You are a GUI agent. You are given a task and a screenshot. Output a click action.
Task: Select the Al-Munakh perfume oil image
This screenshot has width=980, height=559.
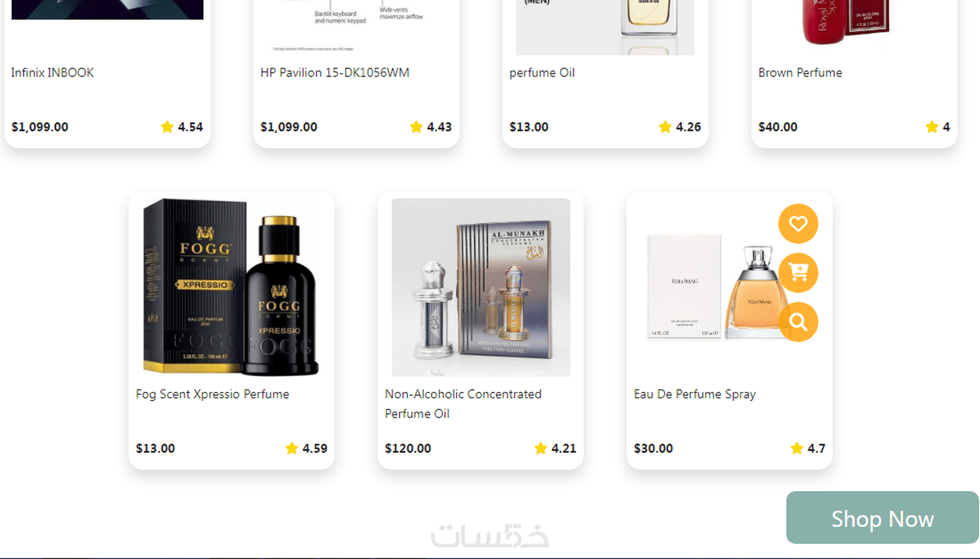[x=481, y=288]
